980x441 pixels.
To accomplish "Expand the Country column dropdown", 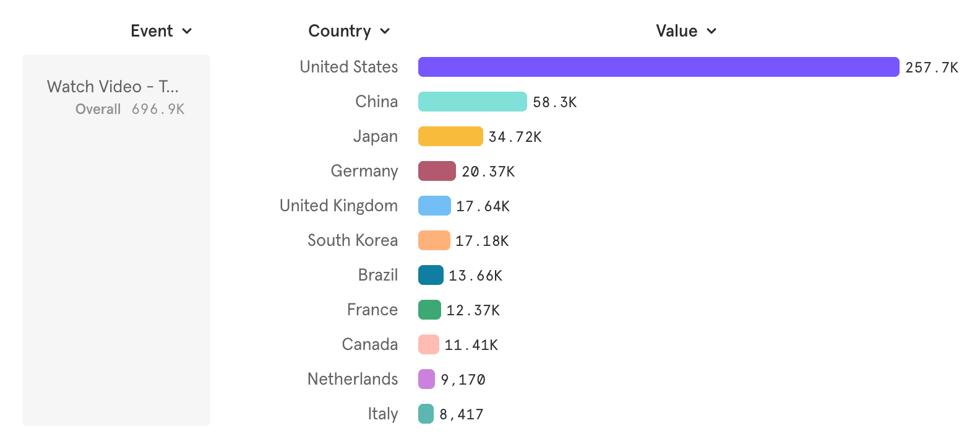I will click(349, 31).
